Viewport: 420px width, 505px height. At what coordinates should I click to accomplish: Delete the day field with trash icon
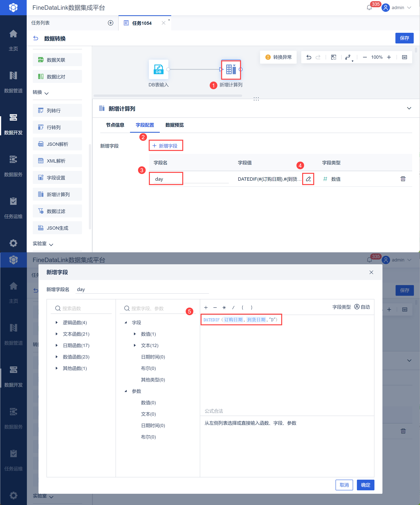point(403,179)
